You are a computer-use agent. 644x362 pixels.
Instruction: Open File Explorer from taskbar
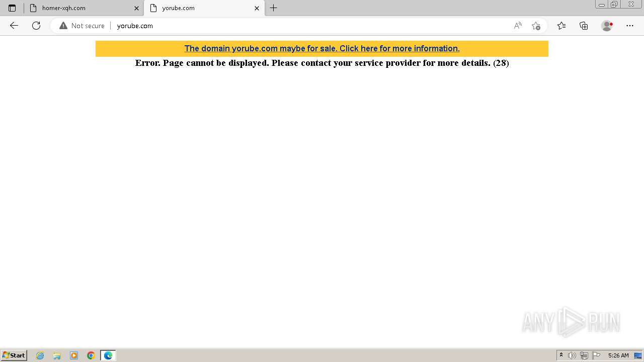tap(57, 355)
